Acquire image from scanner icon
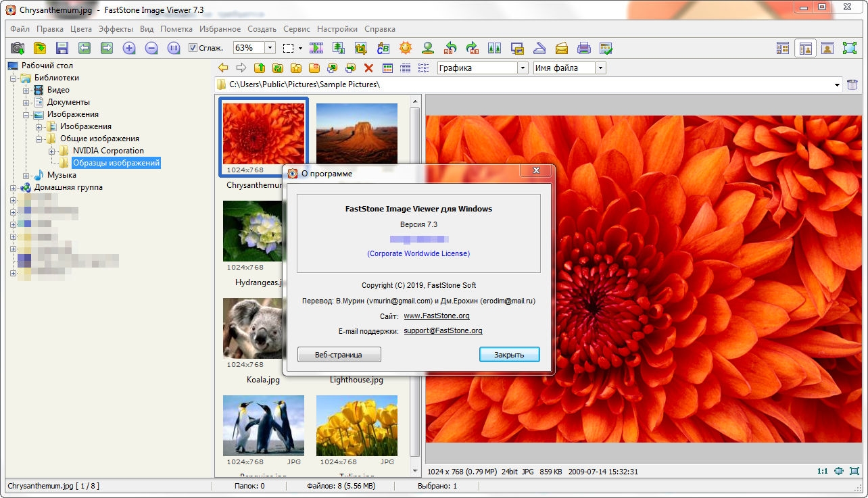This screenshot has height=498, width=868. (x=539, y=48)
